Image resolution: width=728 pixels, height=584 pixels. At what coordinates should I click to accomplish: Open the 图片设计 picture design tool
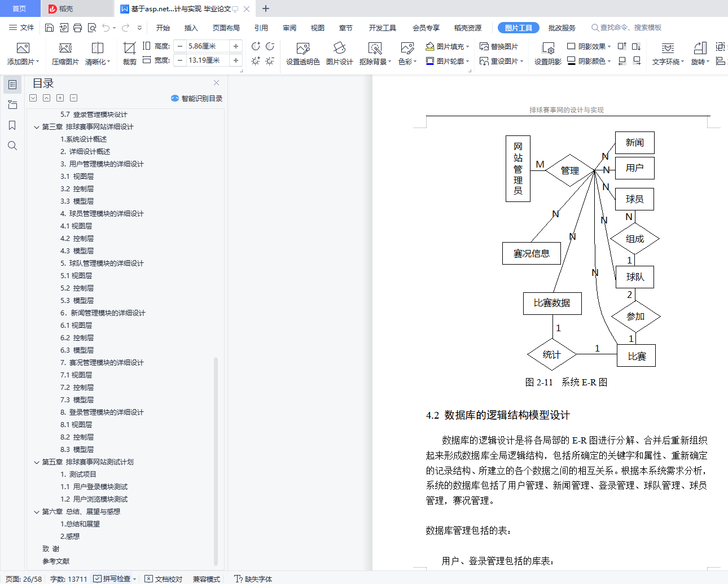339,49
